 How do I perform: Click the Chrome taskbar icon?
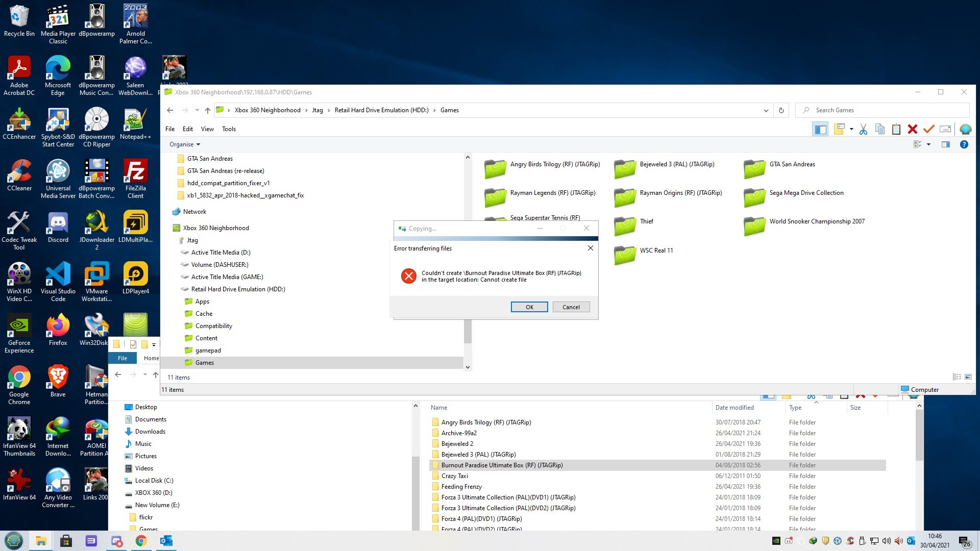coord(141,541)
